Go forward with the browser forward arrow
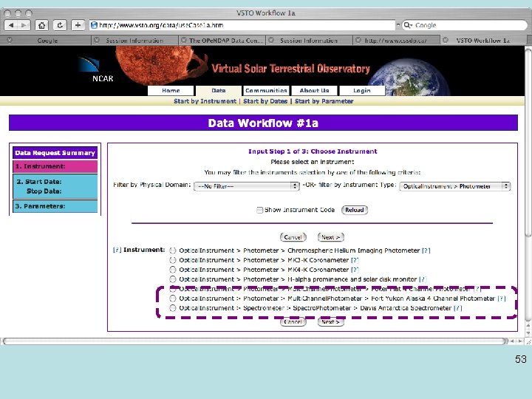Viewport: 532px width, 399px height. click(24, 25)
